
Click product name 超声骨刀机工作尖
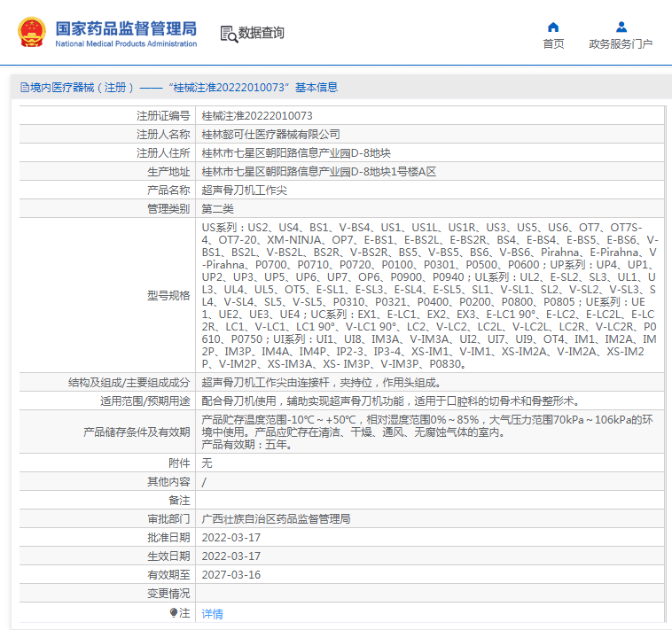[245, 191]
